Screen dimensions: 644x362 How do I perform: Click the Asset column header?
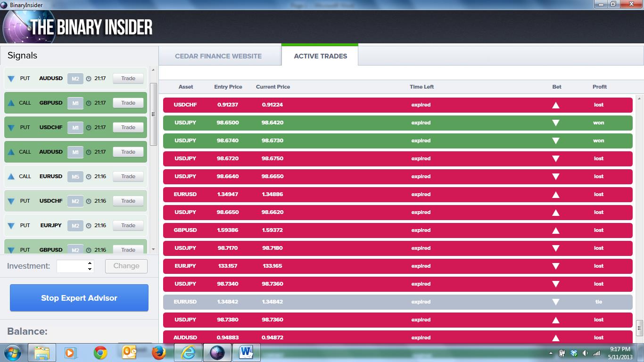(186, 87)
